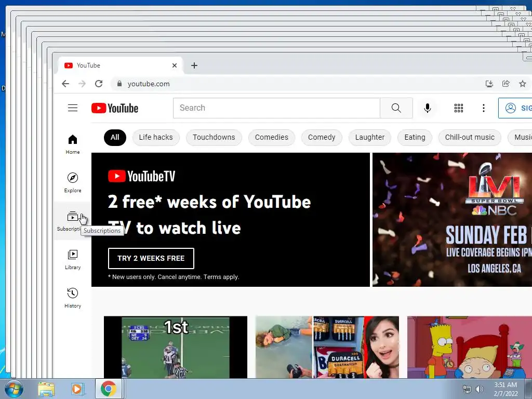Viewport: 532px width, 399px height.
Task: Go back with browser back arrow
Action: click(65, 84)
